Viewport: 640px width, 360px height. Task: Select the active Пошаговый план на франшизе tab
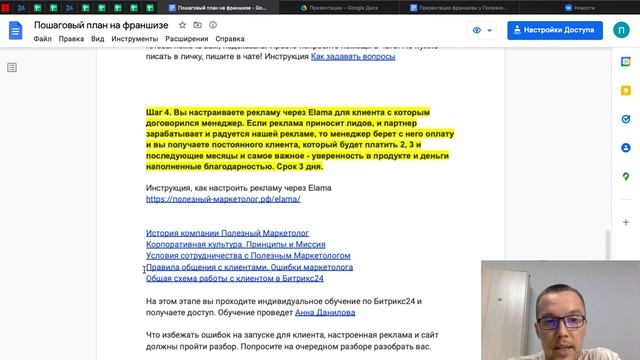[218, 8]
